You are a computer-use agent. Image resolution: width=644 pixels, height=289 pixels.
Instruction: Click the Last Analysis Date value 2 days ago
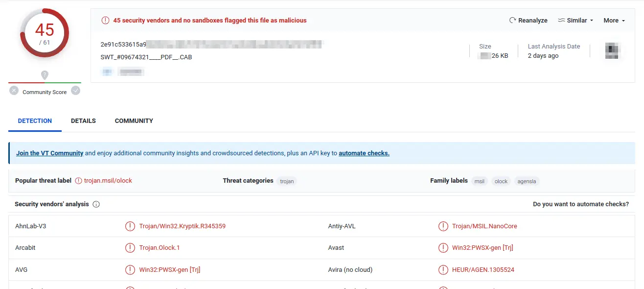coord(543,56)
